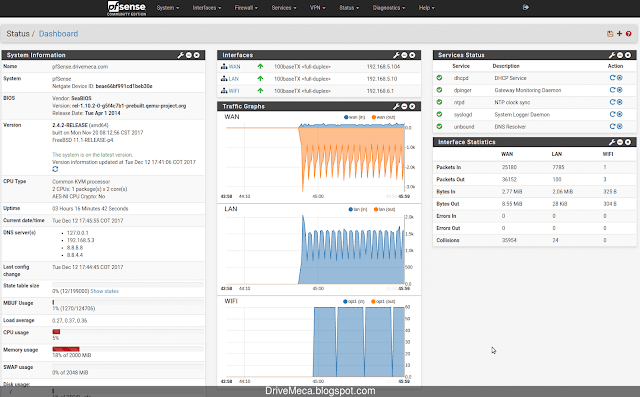Stop the ntpd service
640x397 pixels.
point(620,102)
